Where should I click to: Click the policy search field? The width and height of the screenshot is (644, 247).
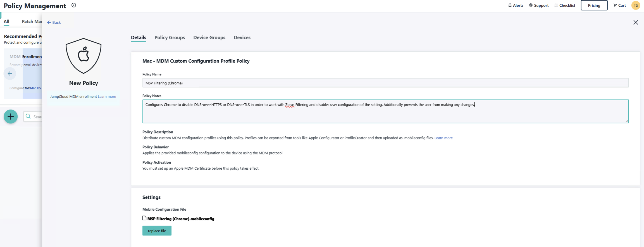point(33,117)
